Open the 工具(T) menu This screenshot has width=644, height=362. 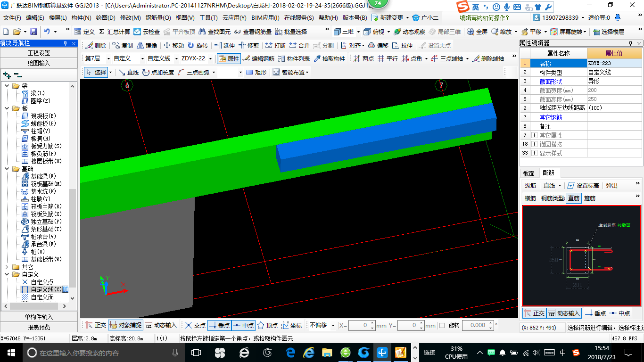[208, 18]
